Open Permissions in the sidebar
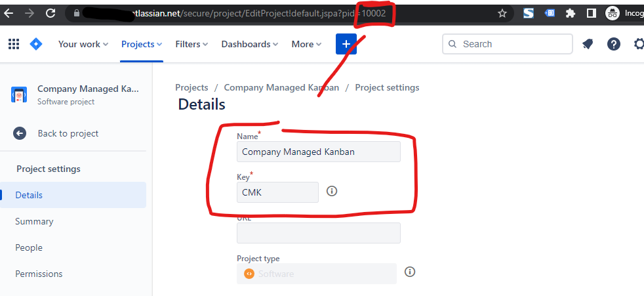The image size is (644, 296). 39,274
